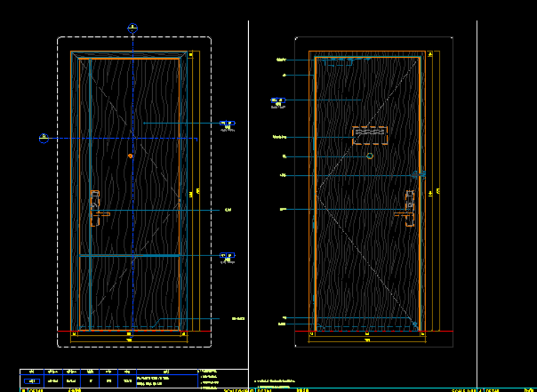
Task: Click the lower blue material tag of left door
Action: click(228, 255)
